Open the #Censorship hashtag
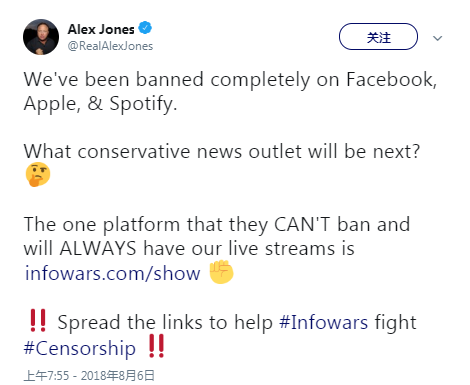 [x=80, y=349]
